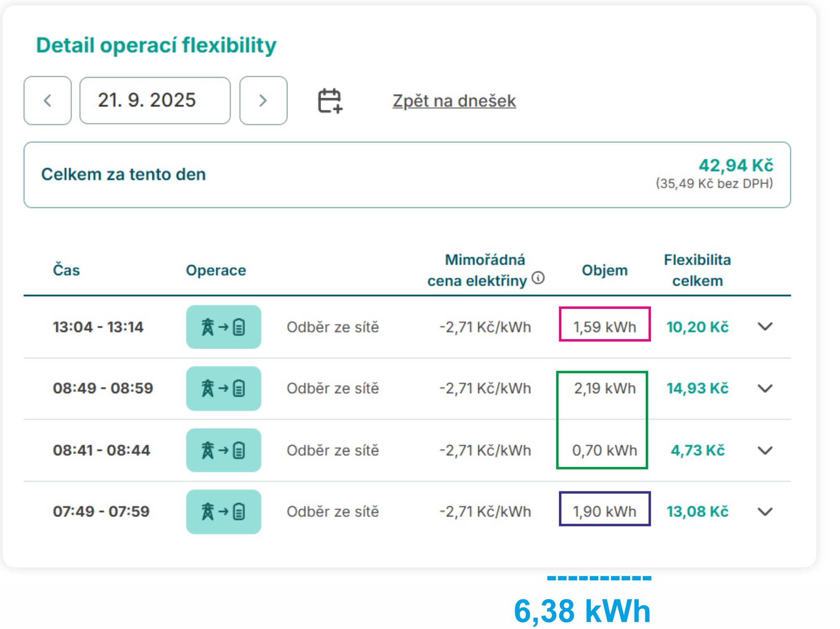The width and height of the screenshot is (840, 629).
Task: Click the Flexibilita celkem column header
Action: coord(697,270)
